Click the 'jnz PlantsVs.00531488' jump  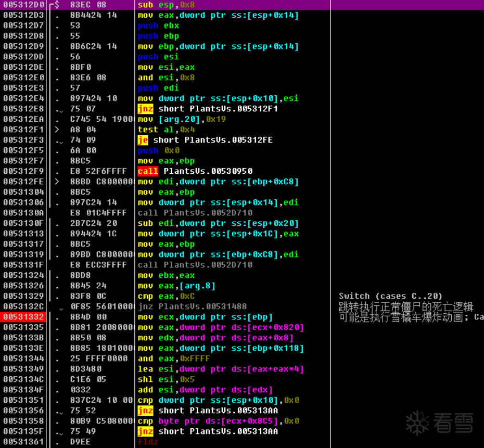click(193, 306)
